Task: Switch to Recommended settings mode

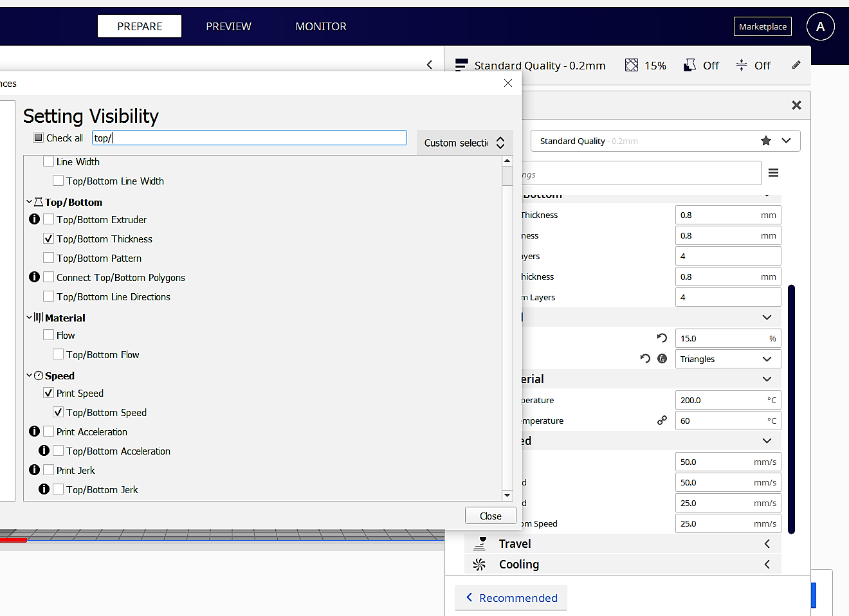Action: [x=511, y=598]
